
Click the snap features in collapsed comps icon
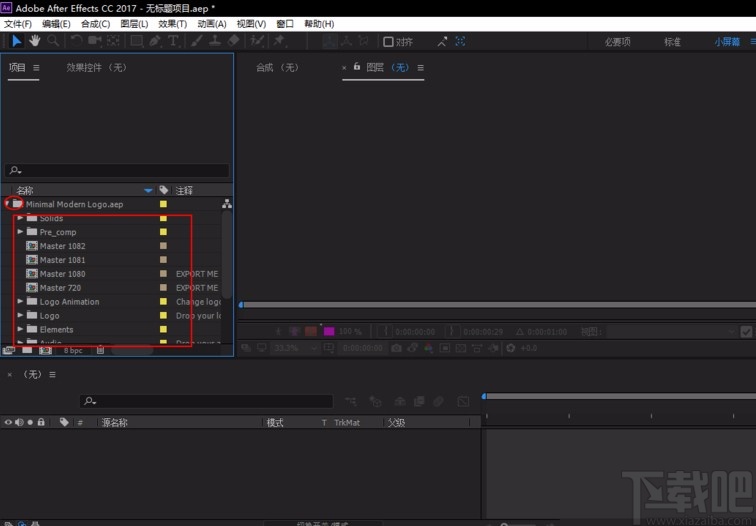tap(460, 41)
